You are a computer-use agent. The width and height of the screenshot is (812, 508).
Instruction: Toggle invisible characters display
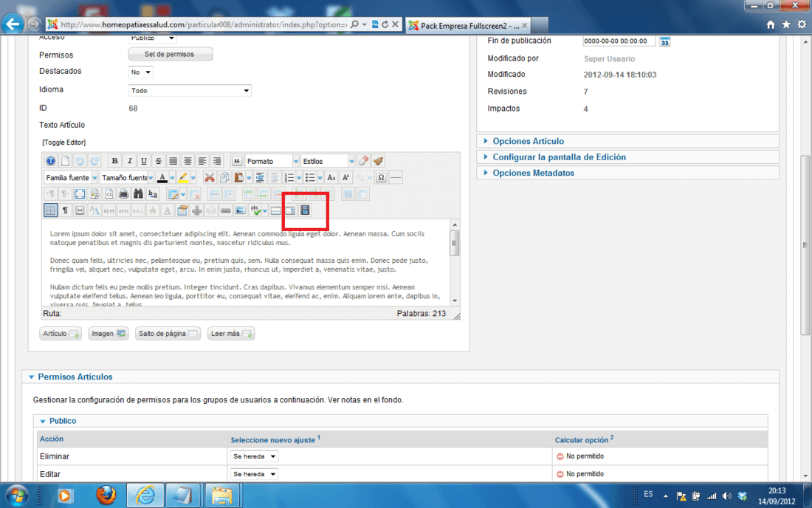coord(65,210)
